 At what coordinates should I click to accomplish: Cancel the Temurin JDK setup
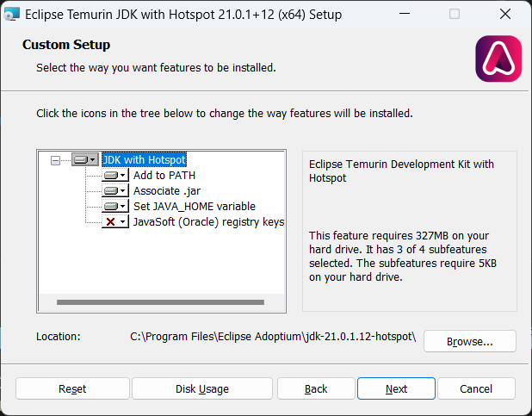(x=476, y=388)
